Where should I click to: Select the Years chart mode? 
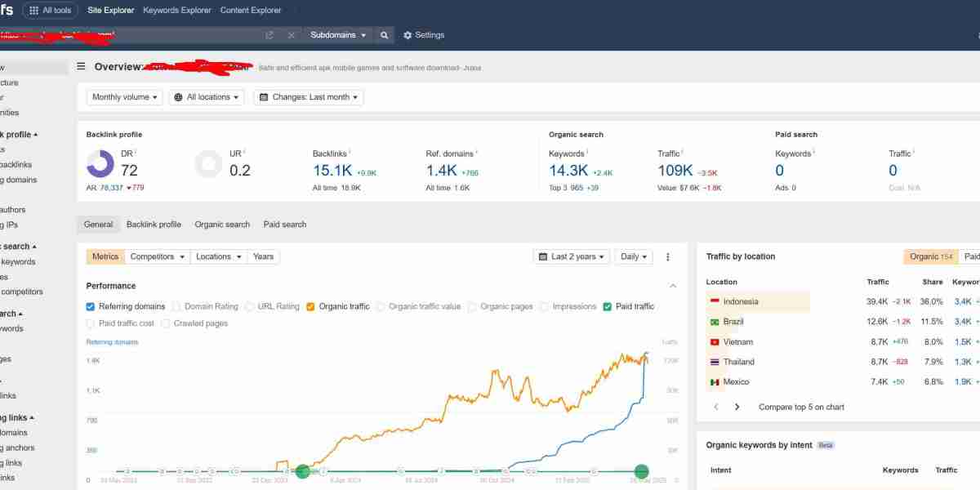point(264,256)
